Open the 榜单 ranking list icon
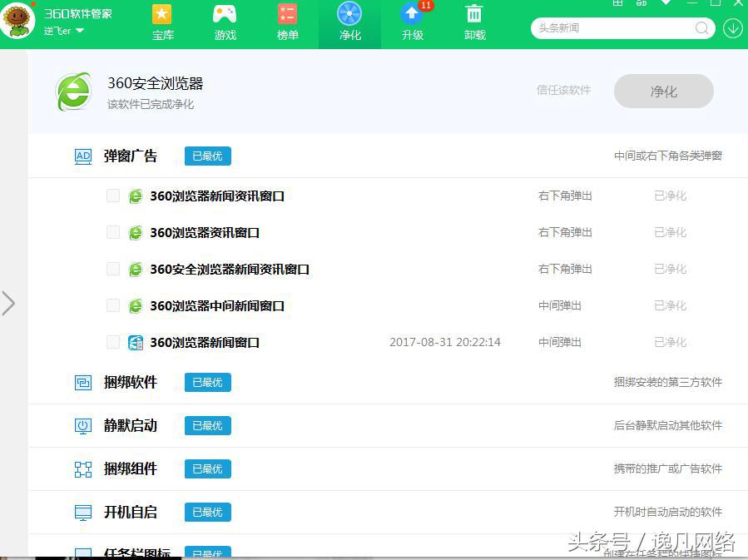748x560 pixels. pos(287,22)
